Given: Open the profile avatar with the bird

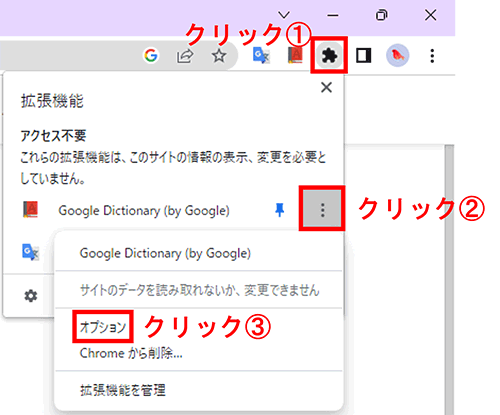Looking at the screenshot, I should 398,55.
